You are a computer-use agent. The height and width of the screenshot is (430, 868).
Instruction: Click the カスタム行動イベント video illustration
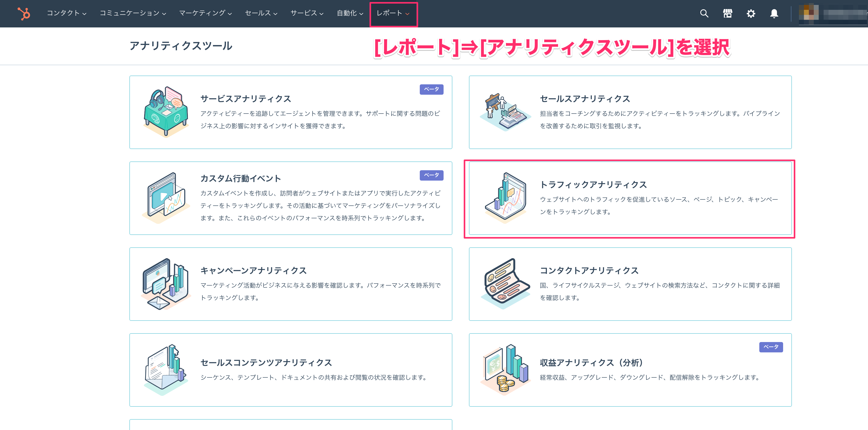pyautogui.click(x=166, y=198)
